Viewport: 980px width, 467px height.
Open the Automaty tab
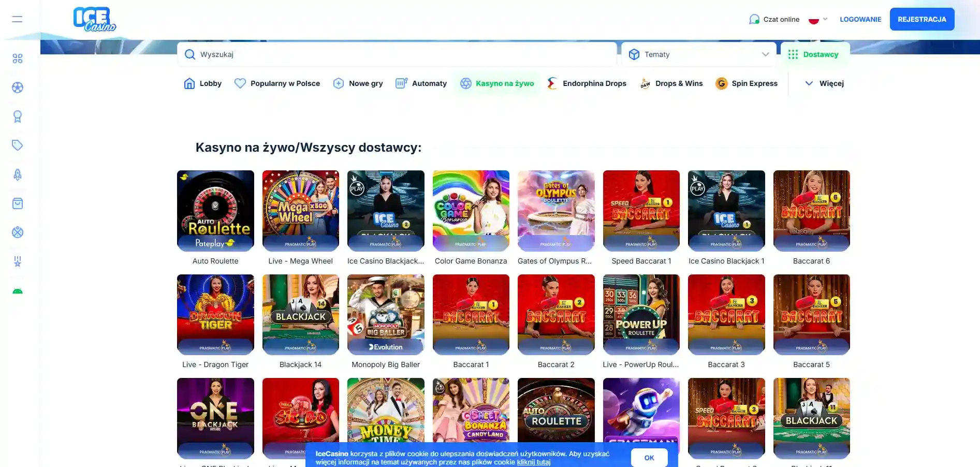coord(421,83)
